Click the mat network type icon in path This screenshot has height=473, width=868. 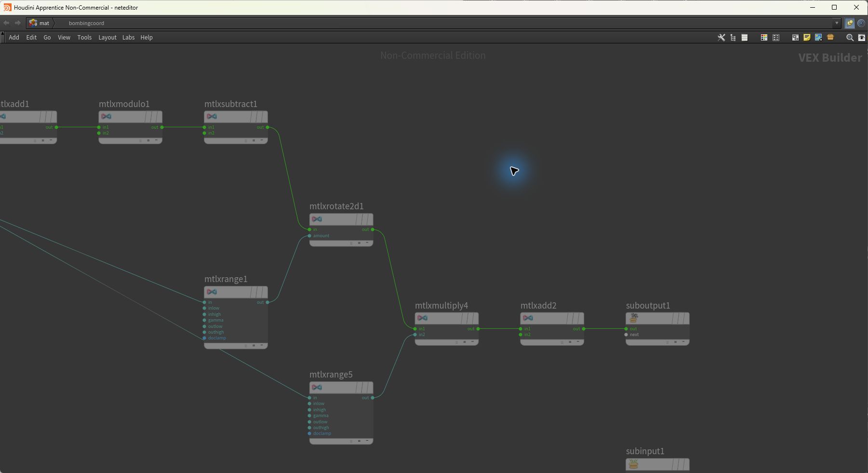click(33, 23)
